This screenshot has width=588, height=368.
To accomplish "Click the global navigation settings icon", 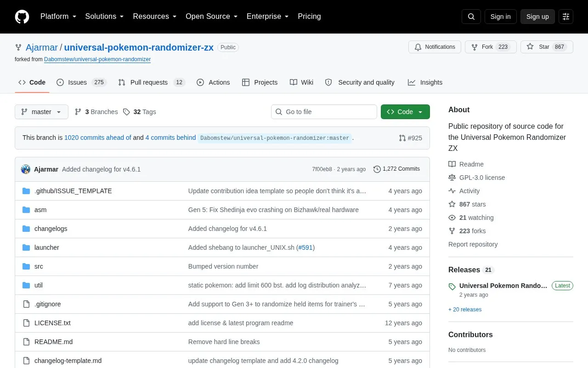I will [566, 17].
